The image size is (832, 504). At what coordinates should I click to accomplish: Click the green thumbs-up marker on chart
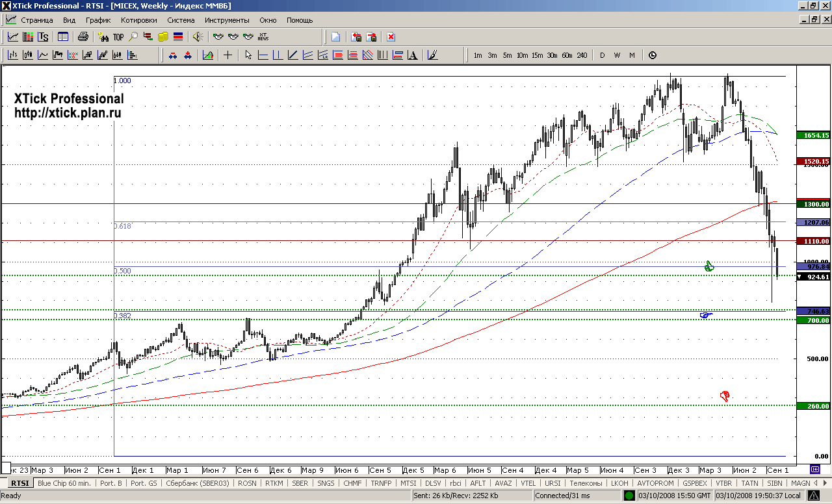[x=709, y=266]
